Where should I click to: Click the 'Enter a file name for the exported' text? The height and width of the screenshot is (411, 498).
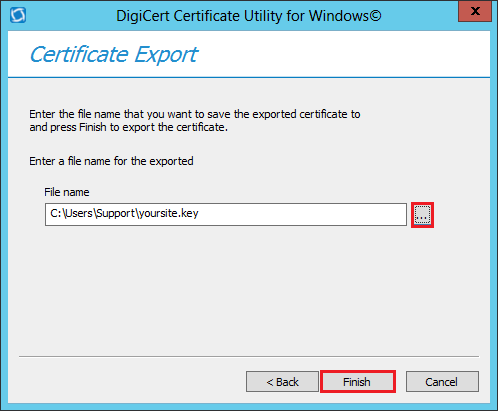(x=111, y=161)
